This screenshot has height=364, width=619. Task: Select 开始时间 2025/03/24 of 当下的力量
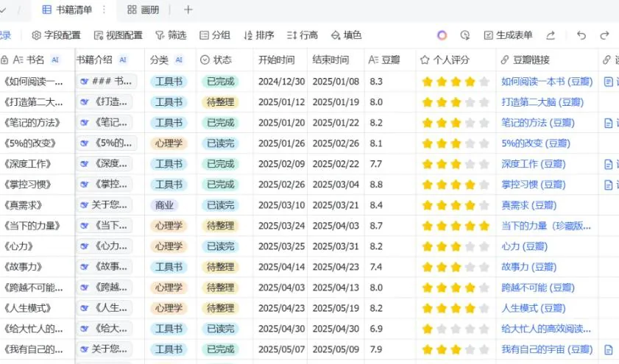coord(281,226)
